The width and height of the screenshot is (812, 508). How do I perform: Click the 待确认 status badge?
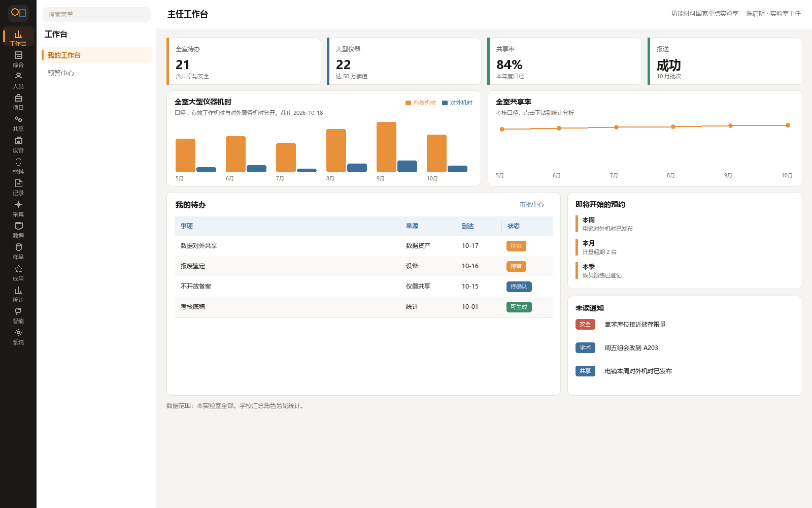point(519,287)
